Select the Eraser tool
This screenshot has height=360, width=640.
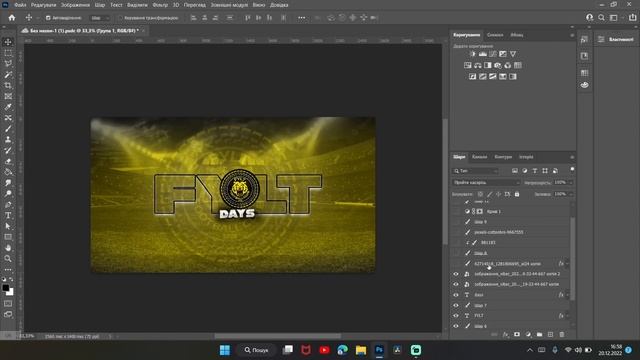tap(8, 161)
